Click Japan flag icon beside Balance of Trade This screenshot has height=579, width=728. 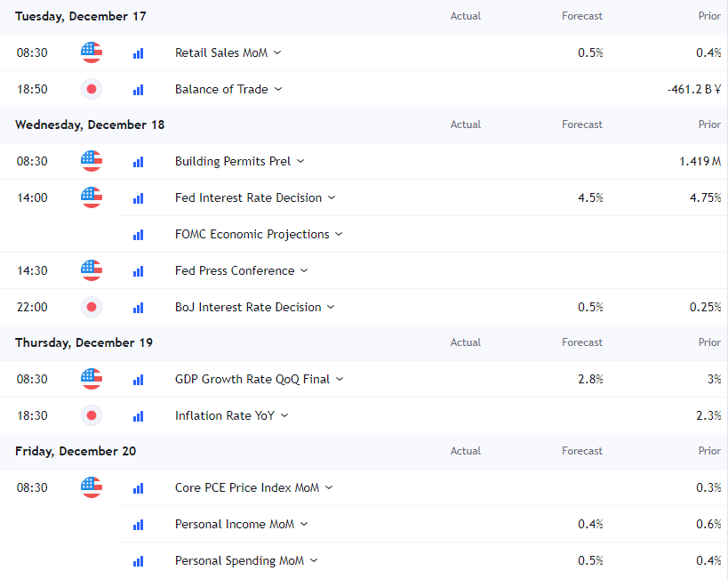tap(91, 89)
